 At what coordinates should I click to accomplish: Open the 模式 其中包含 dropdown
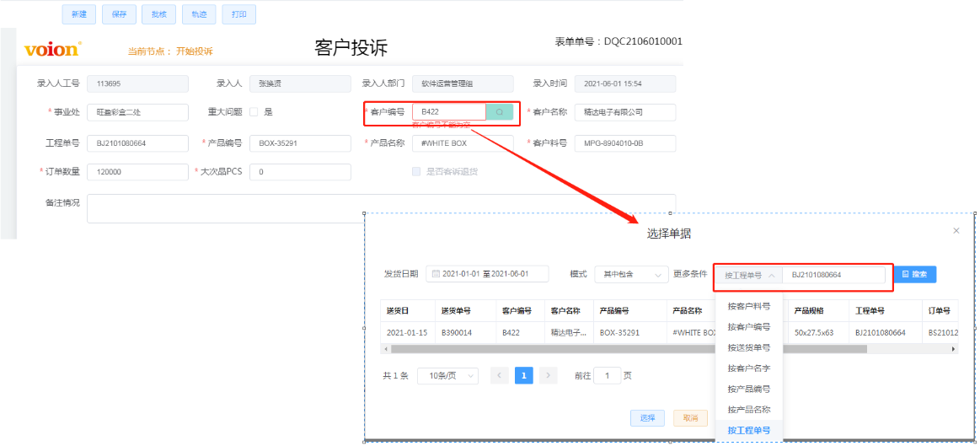click(631, 275)
